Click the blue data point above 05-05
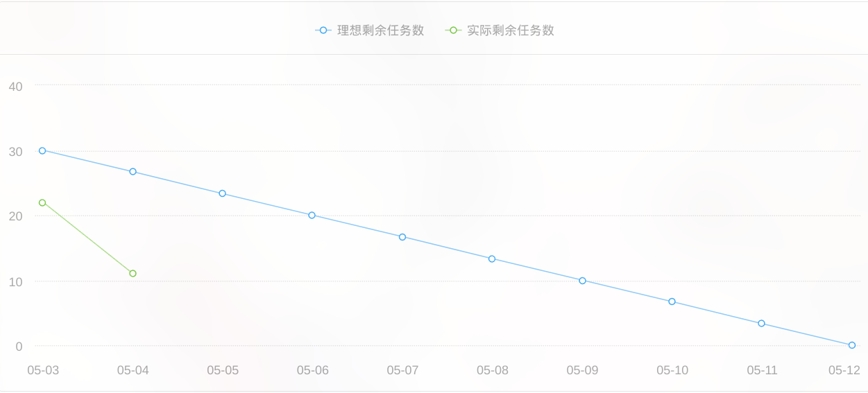The image size is (868, 393). 222,193
